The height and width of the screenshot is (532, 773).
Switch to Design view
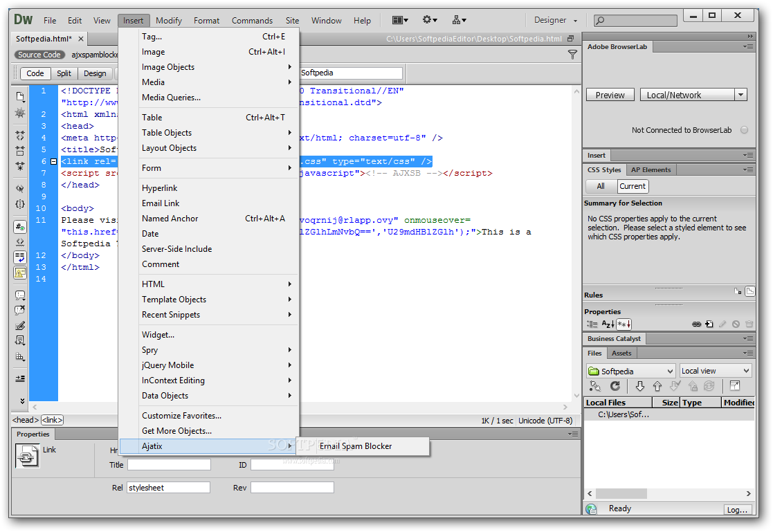[95, 73]
